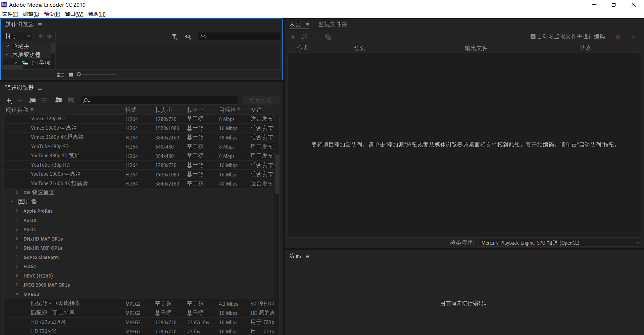This screenshot has height=335, width=644.
Task: Add a new source with the plus icon
Action: coord(293,37)
